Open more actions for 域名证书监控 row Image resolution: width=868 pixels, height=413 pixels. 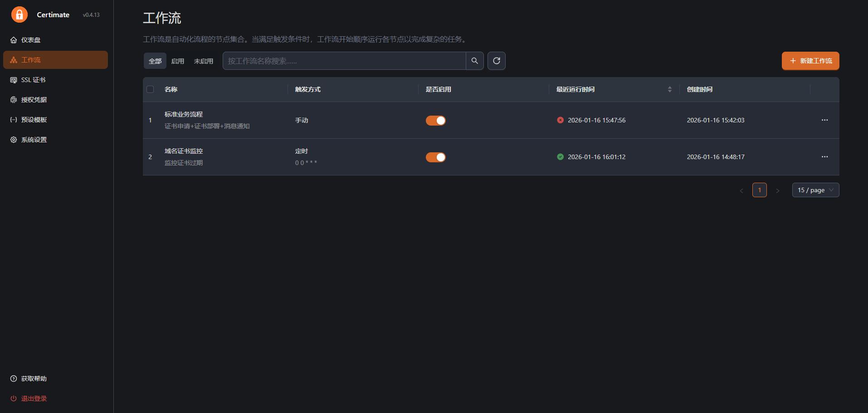tap(824, 157)
